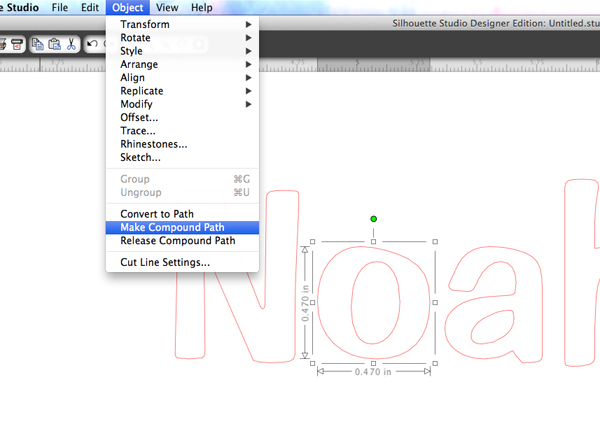Viewport: 600px width, 438px height.
Task: Select Release Compound Path
Action: coord(182,241)
